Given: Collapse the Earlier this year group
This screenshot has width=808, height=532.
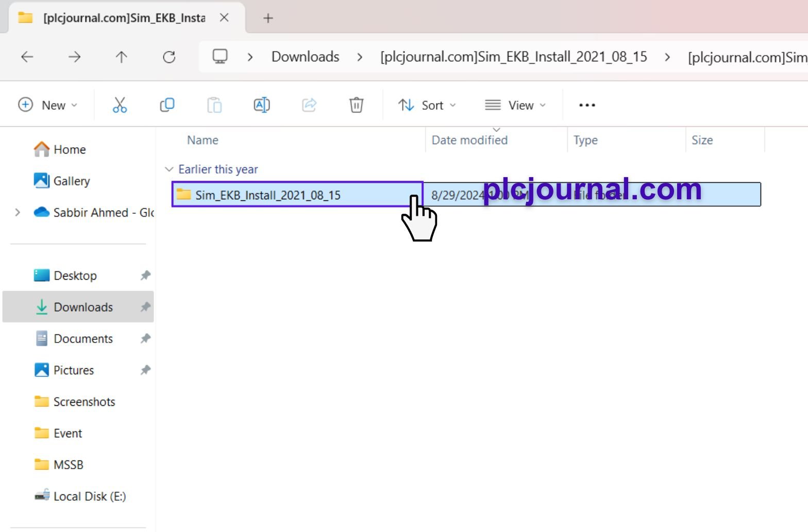Looking at the screenshot, I should 169,169.
